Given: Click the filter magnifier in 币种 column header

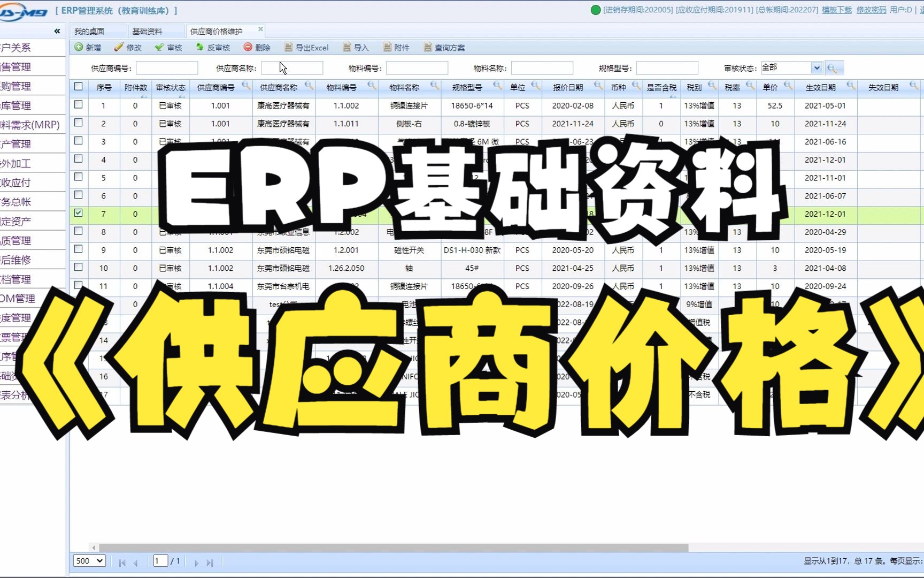Looking at the screenshot, I should pos(636,86).
